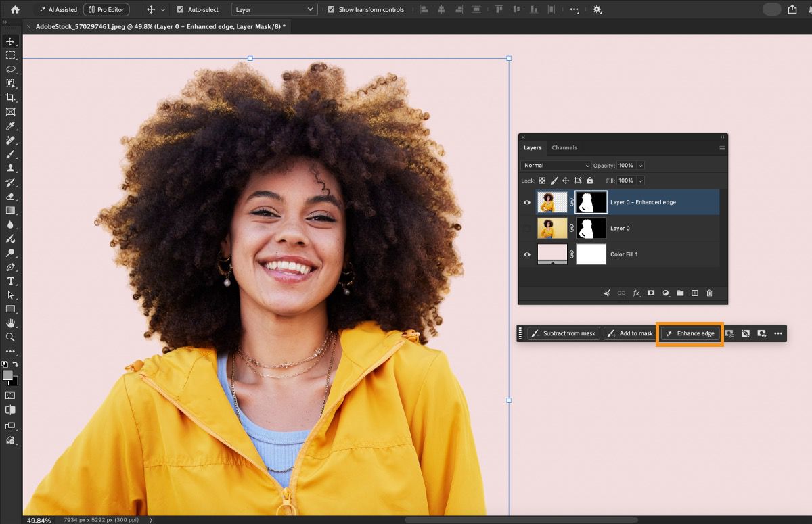Viewport: 812px width, 524px height.
Task: Hide Layer 0 – Enhanced edge layer
Action: click(x=527, y=202)
